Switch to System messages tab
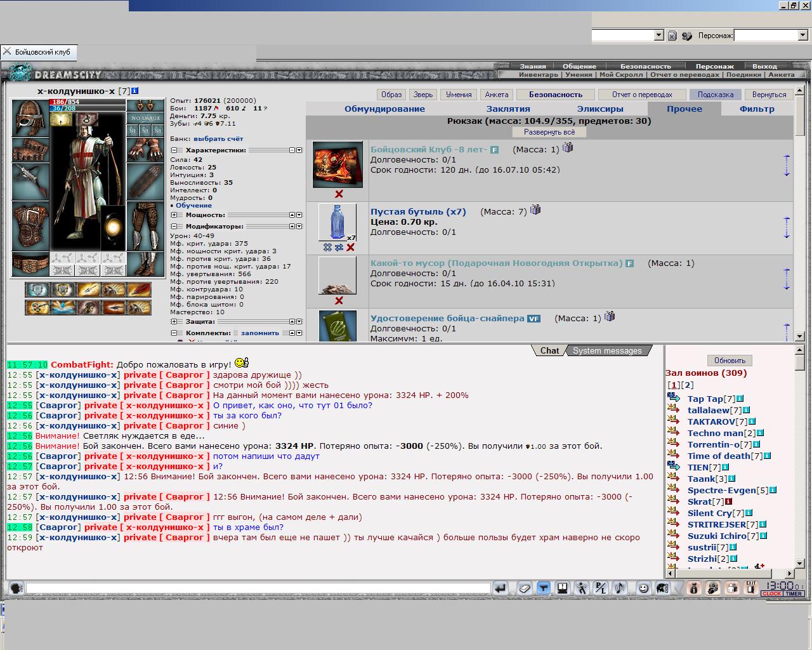Image resolution: width=812 pixels, height=650 pixels. pos(607,350)
